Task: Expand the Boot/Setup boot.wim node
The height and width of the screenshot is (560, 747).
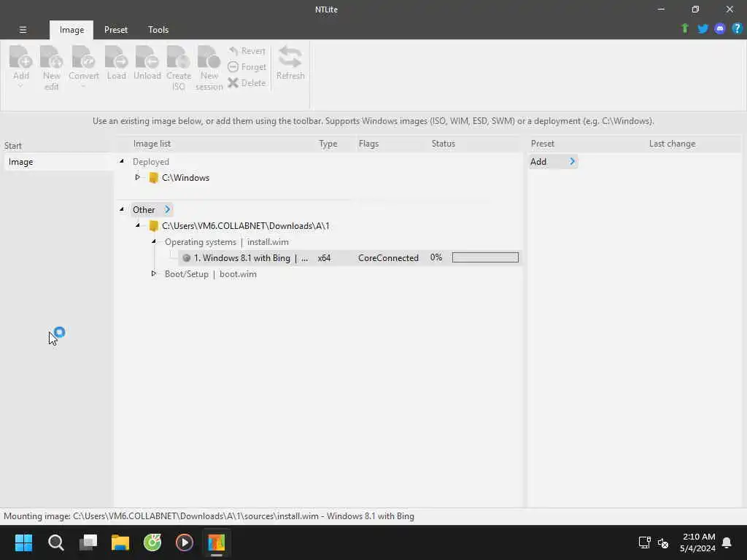Action: [x=154, y=273]
